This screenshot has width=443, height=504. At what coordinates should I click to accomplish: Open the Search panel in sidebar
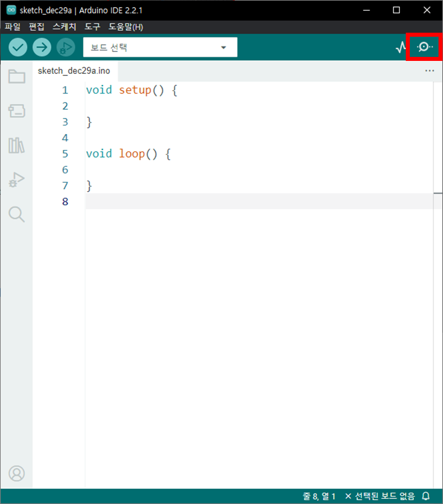[17, 214]
